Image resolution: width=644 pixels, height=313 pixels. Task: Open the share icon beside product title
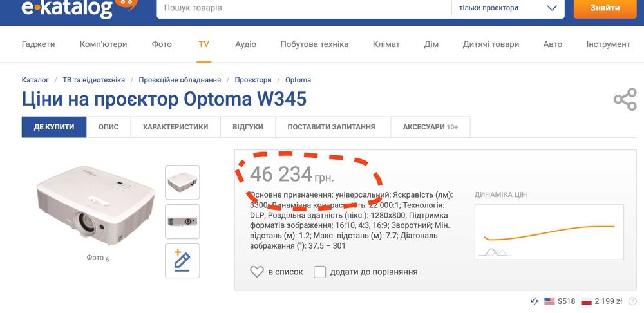[x=625, y=99]
